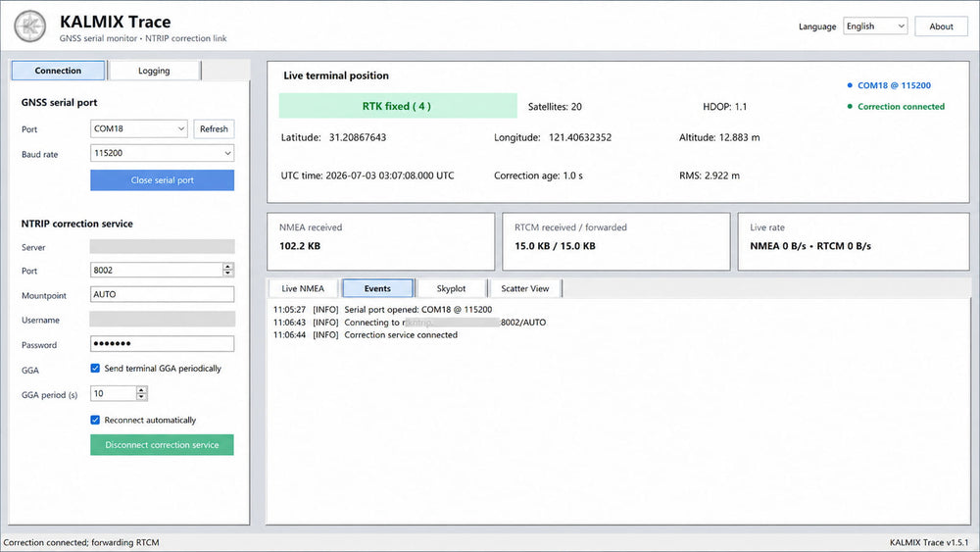Click the UTC time 2026-07-03 text
Viewport: 980px width, 552px height.
tap(367, 176)
